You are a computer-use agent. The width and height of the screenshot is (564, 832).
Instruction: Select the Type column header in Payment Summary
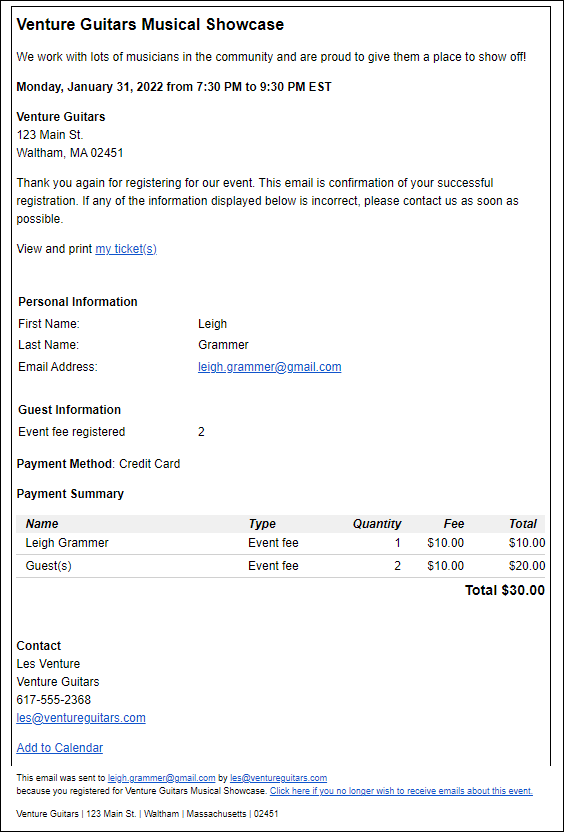tap(262, 524)
